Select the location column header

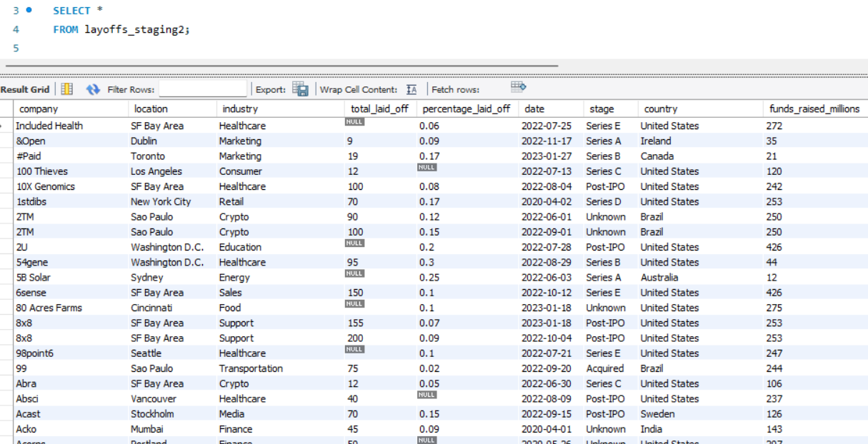point(172,109)
